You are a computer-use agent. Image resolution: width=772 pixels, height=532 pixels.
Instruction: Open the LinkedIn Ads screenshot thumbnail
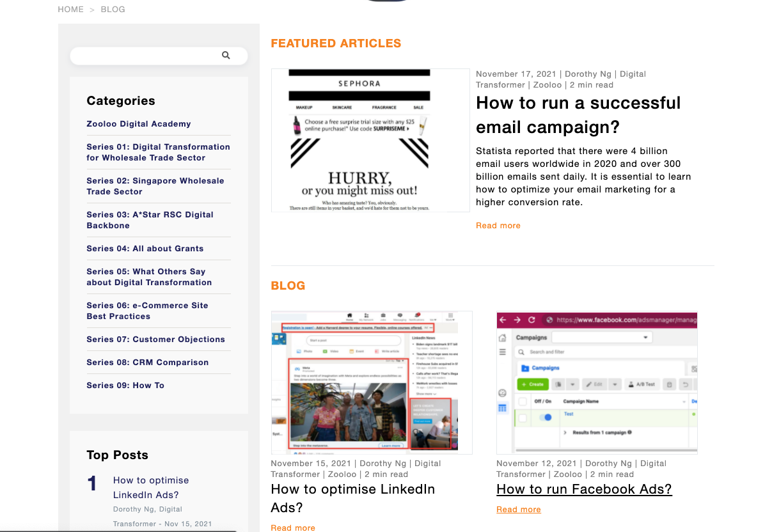point(372,382)
